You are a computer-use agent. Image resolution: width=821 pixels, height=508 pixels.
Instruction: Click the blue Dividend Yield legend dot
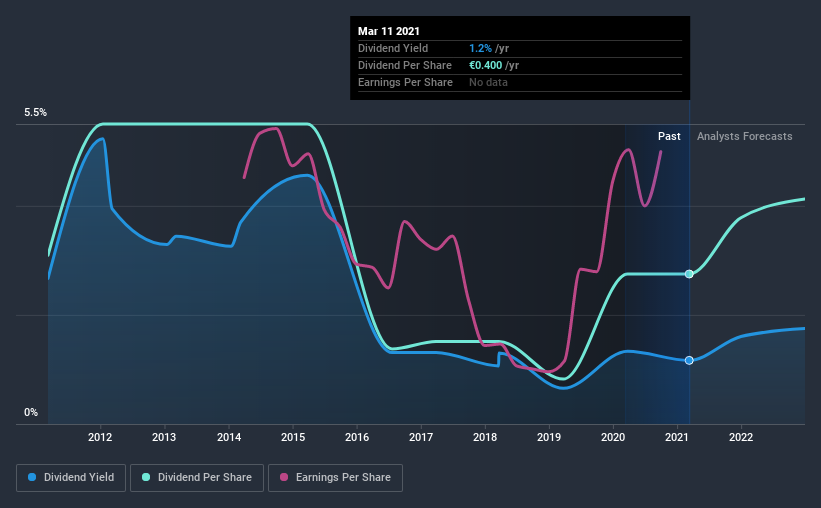32,477
